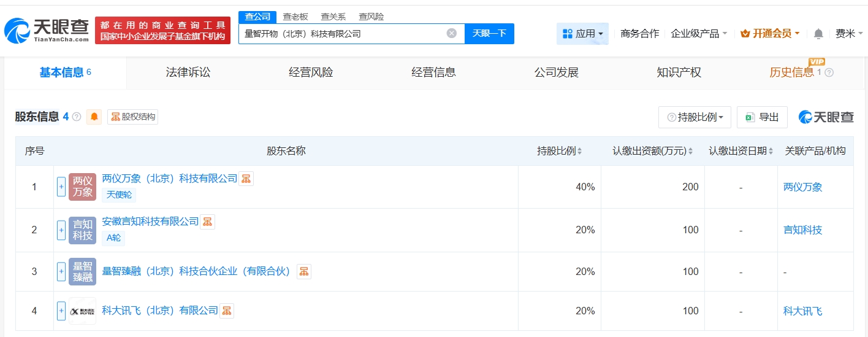
Task: Open equity chart icon beside 安徽言知科技有限公司
Action: [x=208, y=222]
